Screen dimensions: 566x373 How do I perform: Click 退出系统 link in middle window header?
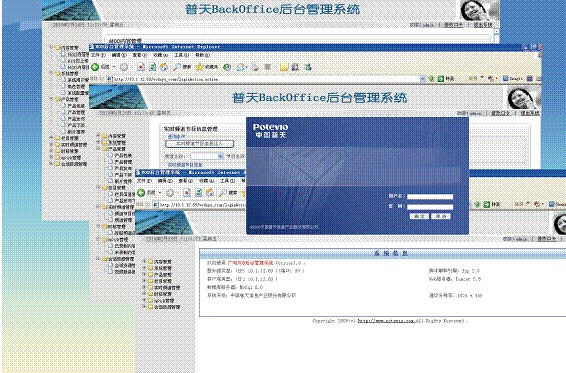pos(530,113)
